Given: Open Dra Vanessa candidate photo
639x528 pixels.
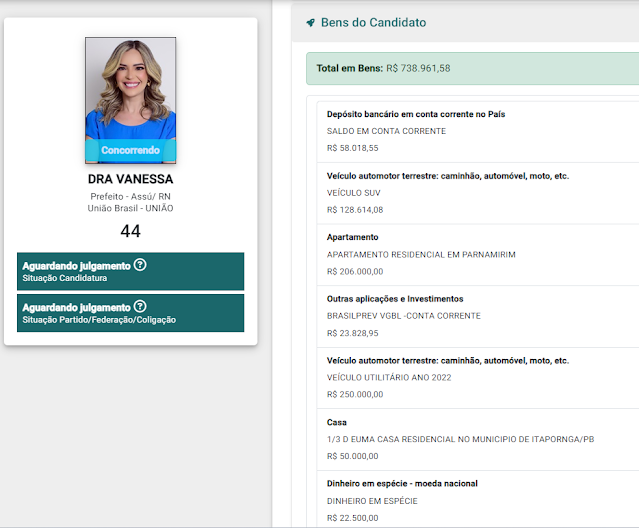Looking at the screenshot, I should click(x=130, y=100).
